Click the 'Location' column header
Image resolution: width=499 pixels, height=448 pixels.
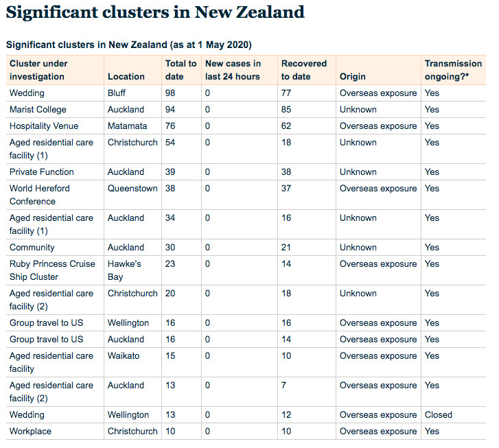pyautogui.click(x=126, y=77)
